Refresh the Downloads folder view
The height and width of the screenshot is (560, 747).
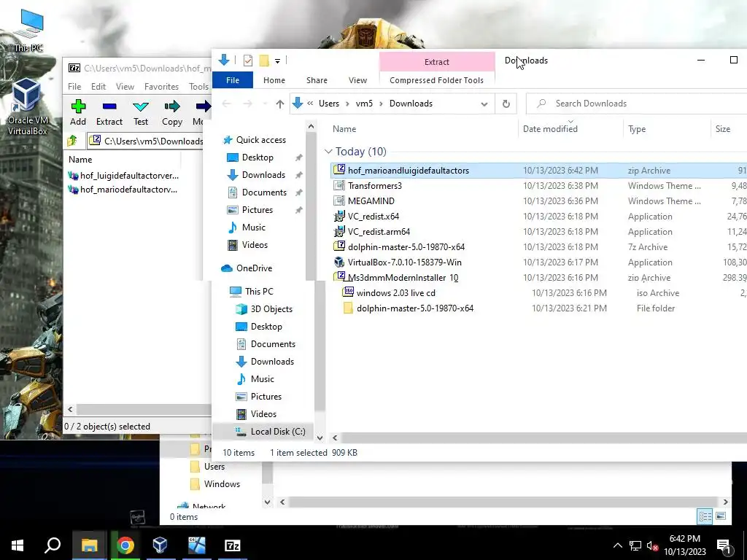click(506, 104)
